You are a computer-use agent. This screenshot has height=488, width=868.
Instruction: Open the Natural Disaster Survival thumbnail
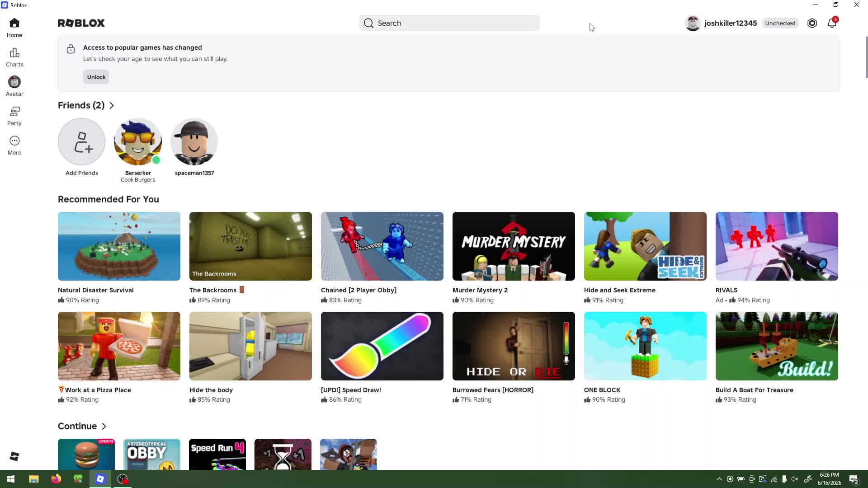pos(119,246)
